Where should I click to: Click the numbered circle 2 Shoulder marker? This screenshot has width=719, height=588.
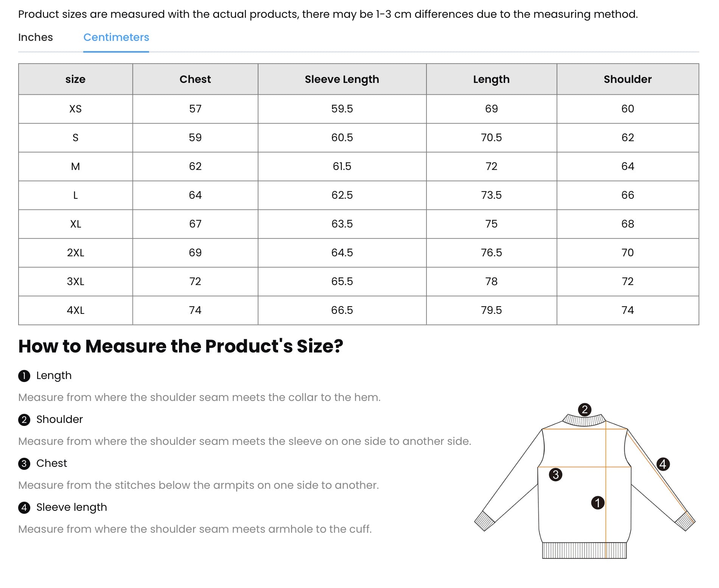pyautogui.click(x=25, y=419)
